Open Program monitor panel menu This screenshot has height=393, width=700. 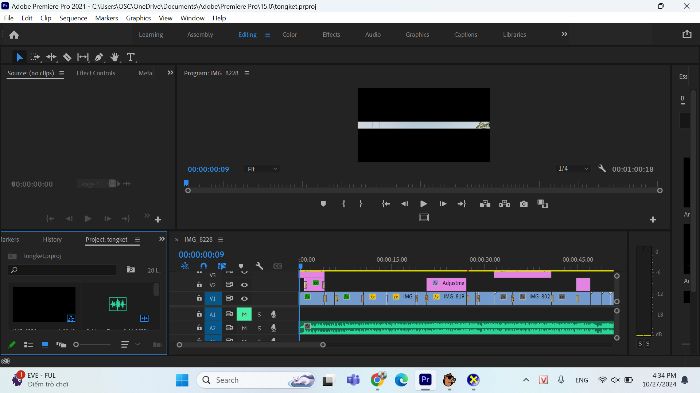(x=247, y=73)
